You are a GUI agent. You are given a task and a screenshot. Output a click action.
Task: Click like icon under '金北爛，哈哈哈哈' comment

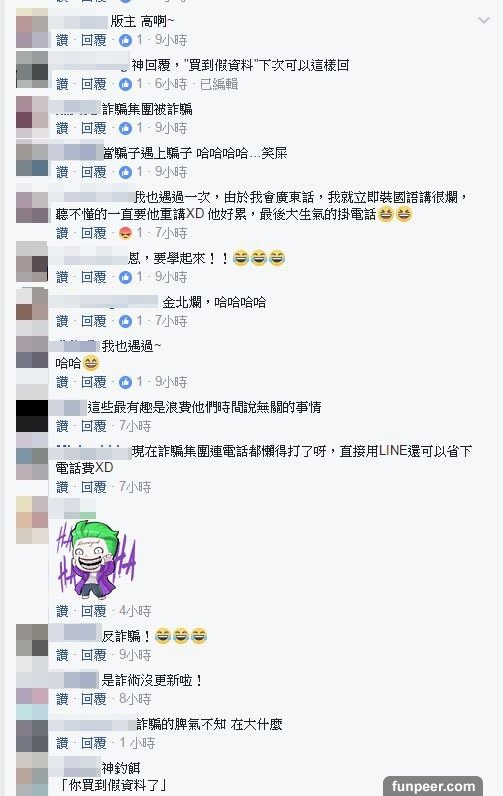125,321
